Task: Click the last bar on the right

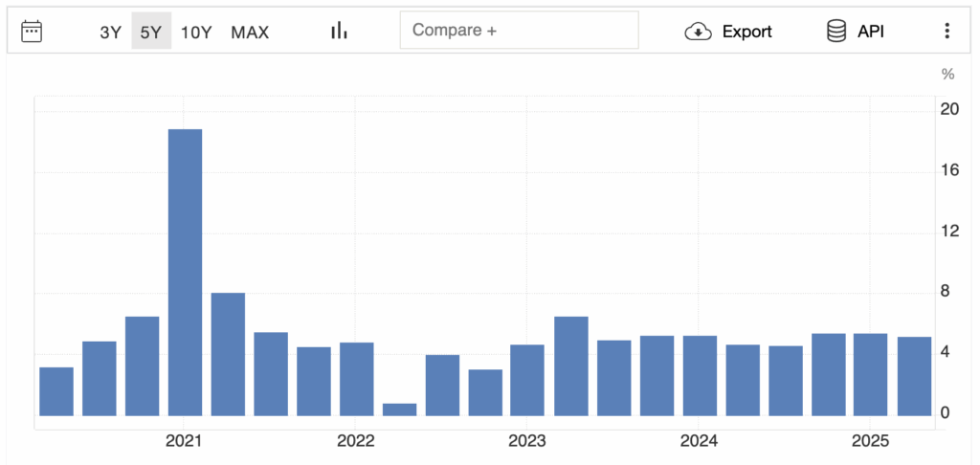Action: (x=914, y=376)
